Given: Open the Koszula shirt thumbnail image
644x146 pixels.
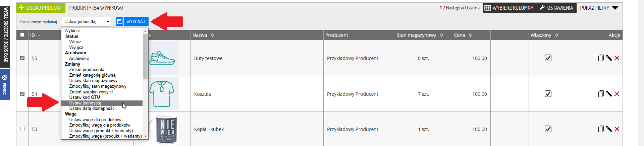Looking at the screenshot, I should pyautogui.click(x=162, y=94).
